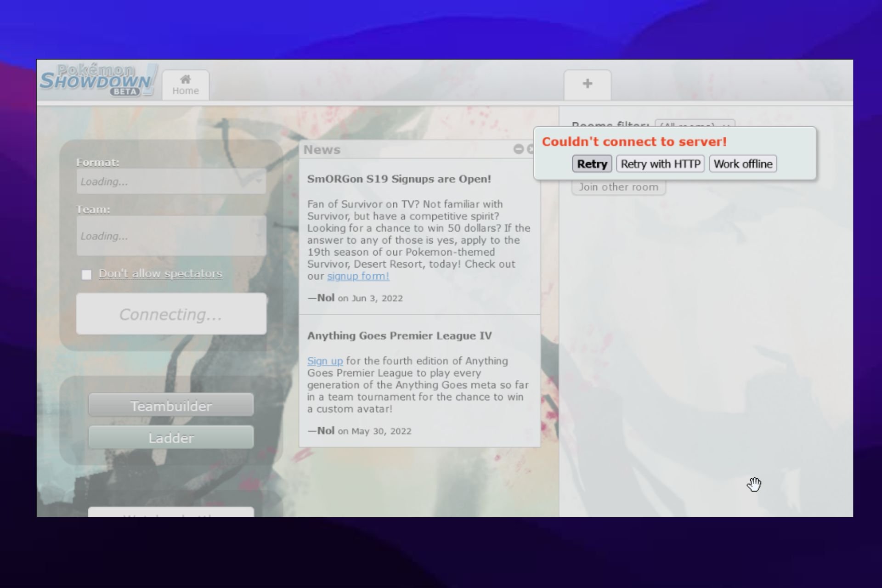Open the Home tab
The width and height of the screenshot is (882, 588).
click(x=186, y=85)
